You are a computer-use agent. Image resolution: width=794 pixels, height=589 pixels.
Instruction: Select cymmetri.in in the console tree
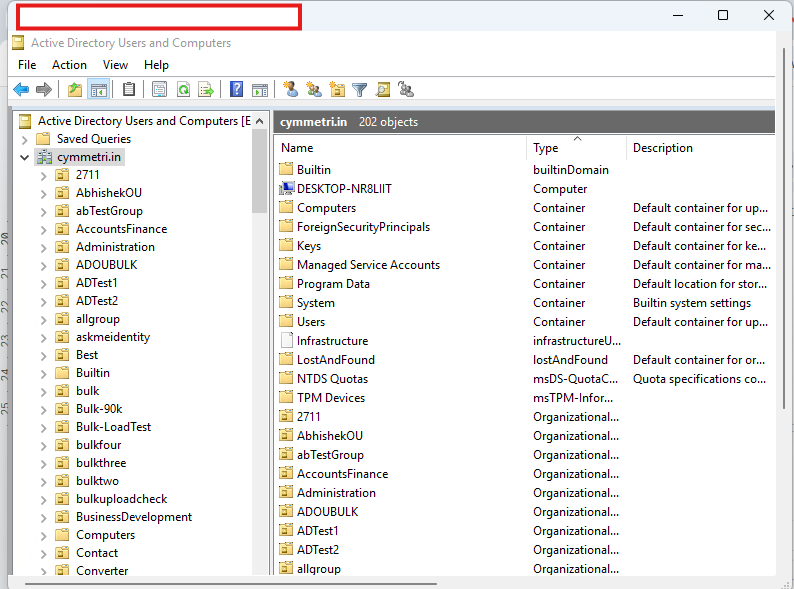89,157
